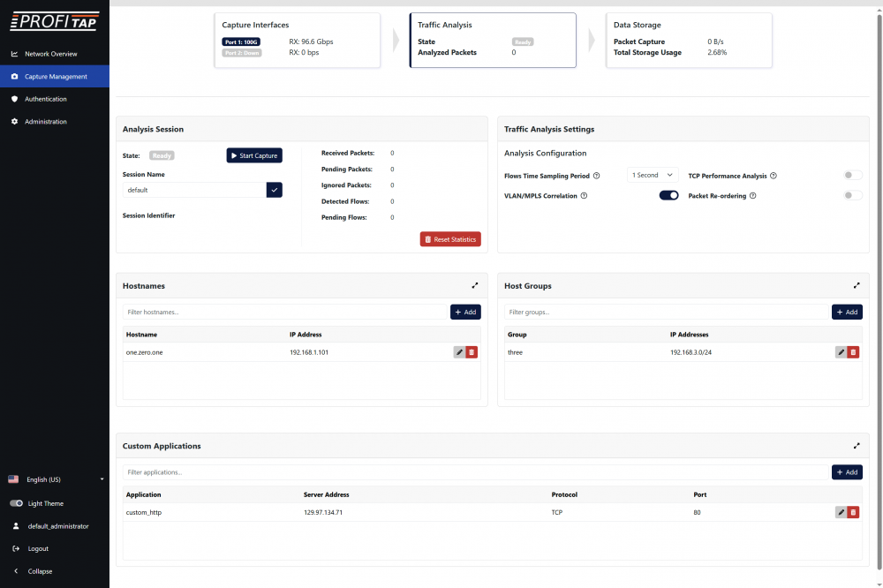Expand the Hostnames panel to fullscreen
Viewport: 883px width, 588px height.
coord(475,285)
